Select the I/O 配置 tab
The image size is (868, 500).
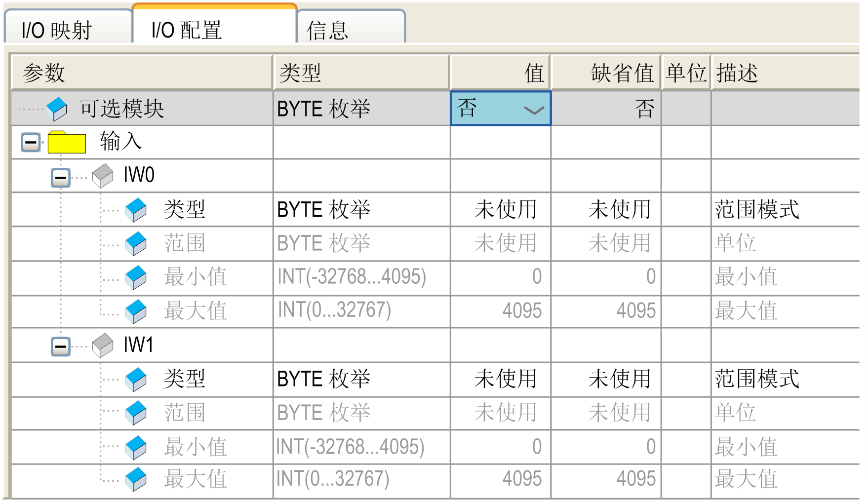point(187,30)
